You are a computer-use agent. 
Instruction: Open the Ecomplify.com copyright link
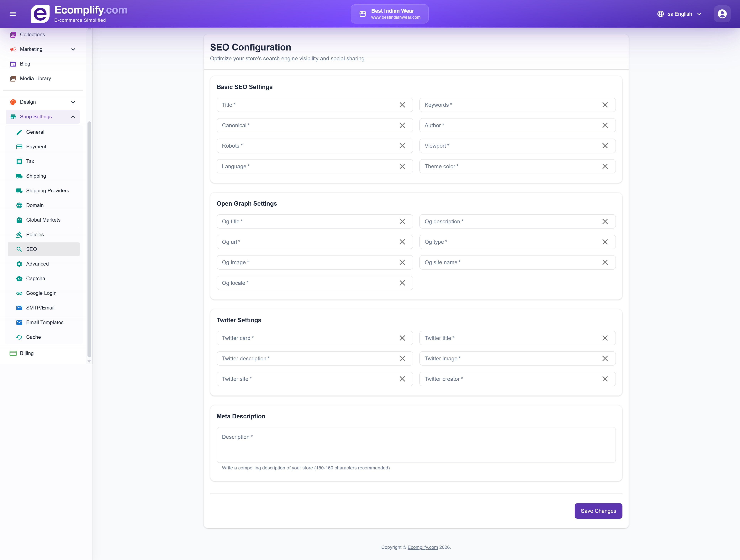(x=423, y=547)
